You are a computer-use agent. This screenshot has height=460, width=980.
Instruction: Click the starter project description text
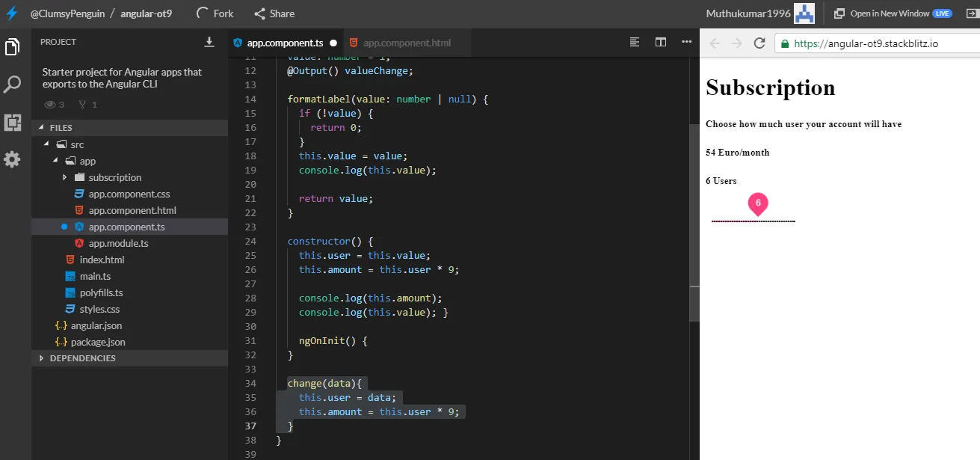(122, 78)
